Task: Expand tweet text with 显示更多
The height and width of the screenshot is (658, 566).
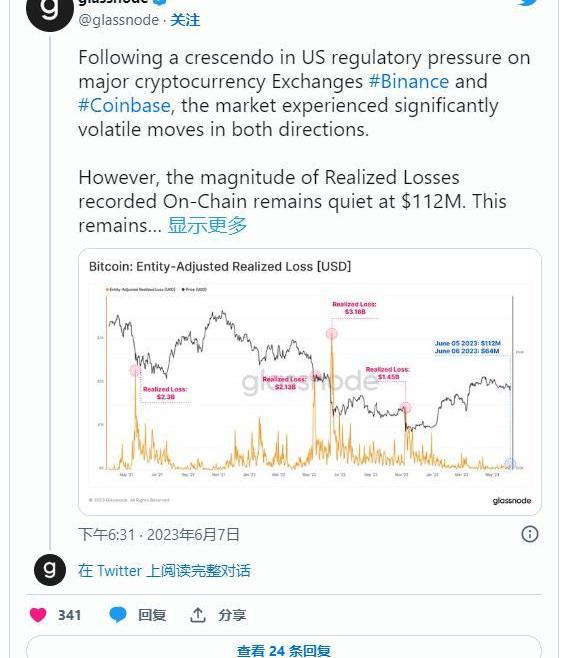Action: 207,225
